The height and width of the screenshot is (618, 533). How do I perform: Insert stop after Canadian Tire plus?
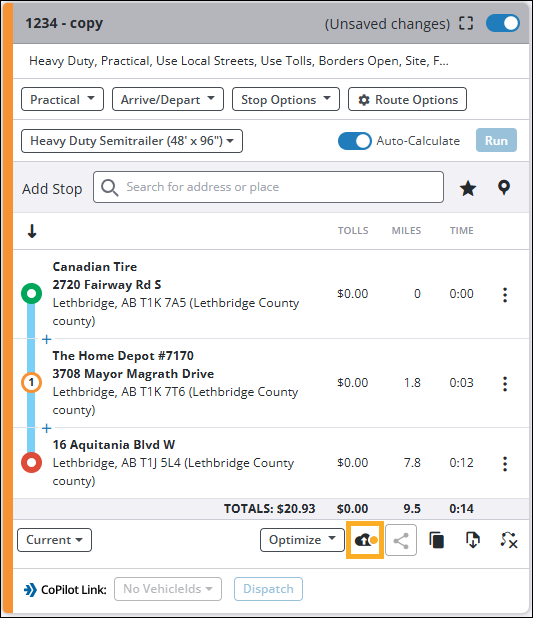47,339
